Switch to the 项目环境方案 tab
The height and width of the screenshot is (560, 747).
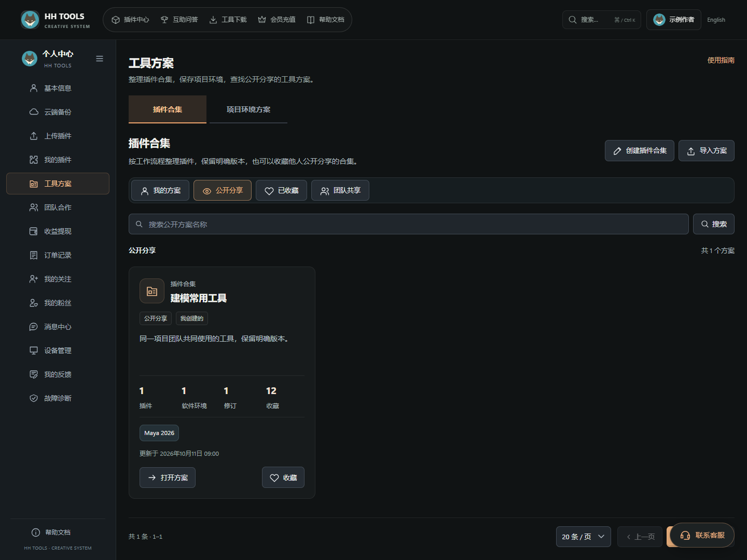click(248, 109)
